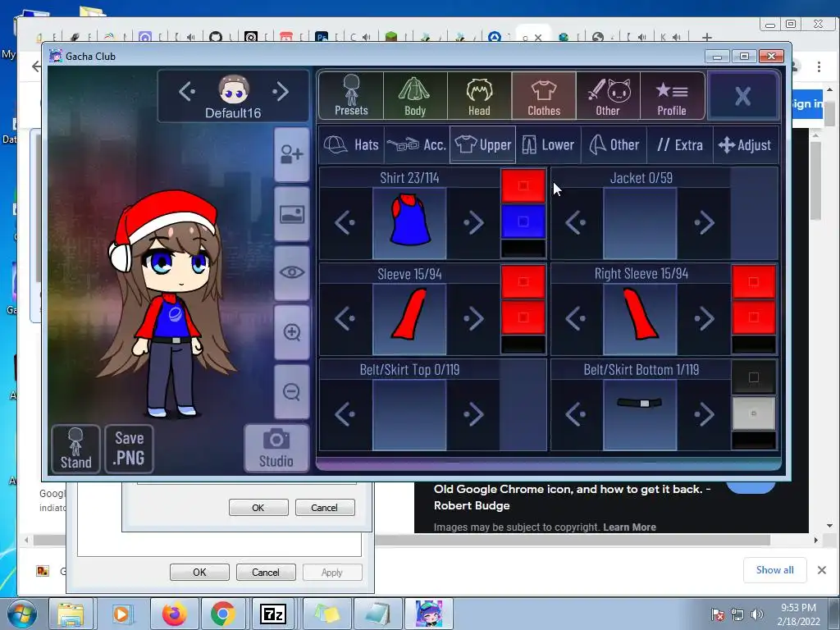Click the add character icon
The width and height of the screenshot is (840, 630).
click(x=291, y=155)
